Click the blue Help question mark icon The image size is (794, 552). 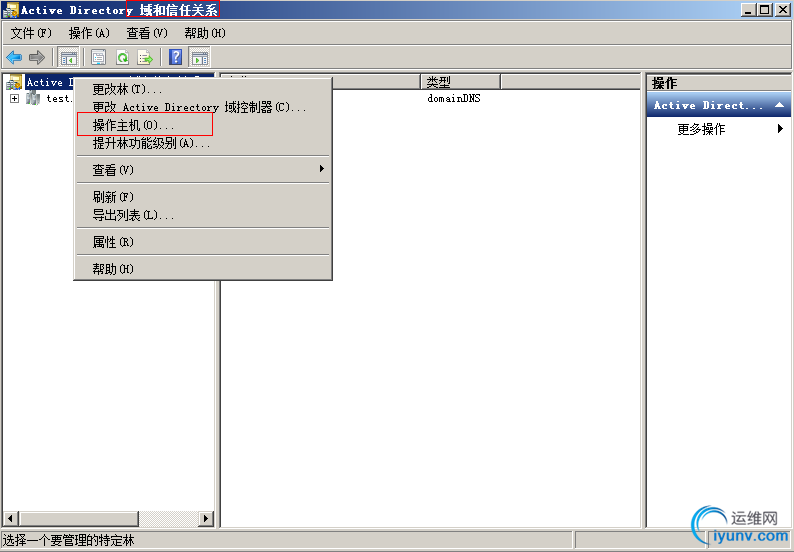[175, 57]
